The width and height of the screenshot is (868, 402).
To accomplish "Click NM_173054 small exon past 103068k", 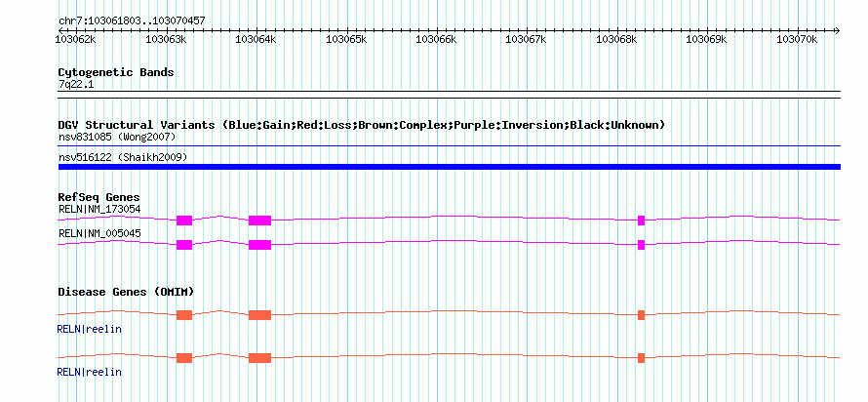I will (641, 221).
